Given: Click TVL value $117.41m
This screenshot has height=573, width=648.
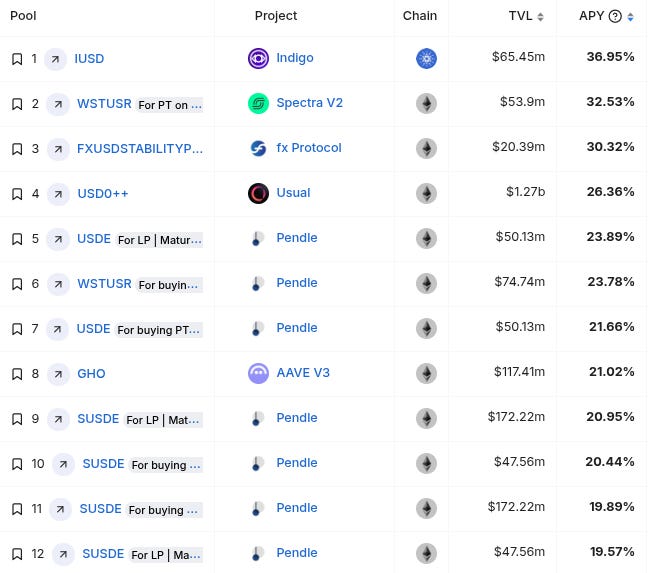Looking at the screenshot, I should click(x=519, y=372).
